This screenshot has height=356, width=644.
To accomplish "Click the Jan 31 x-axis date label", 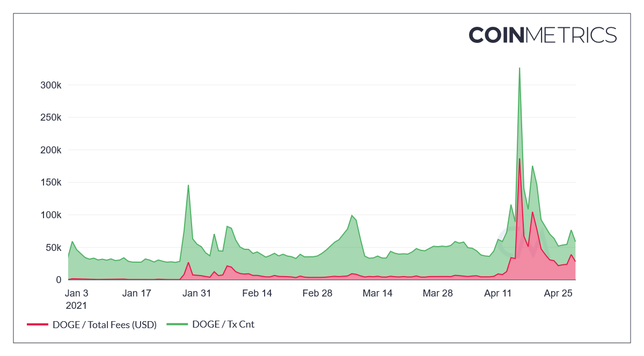I will click(197, 293).
